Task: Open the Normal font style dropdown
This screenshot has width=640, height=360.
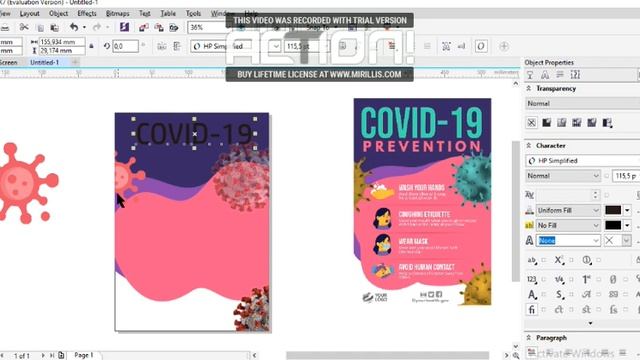Action: coord(563,176)
